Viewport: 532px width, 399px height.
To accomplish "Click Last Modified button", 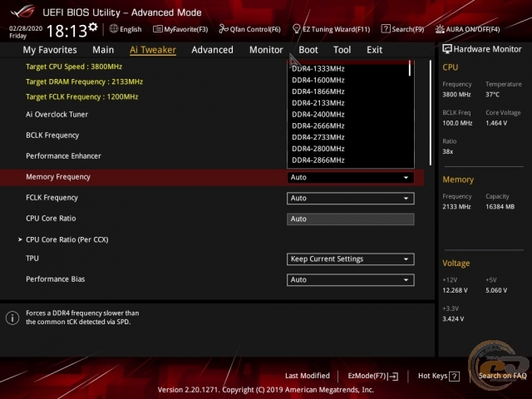I will coord(308,376).
